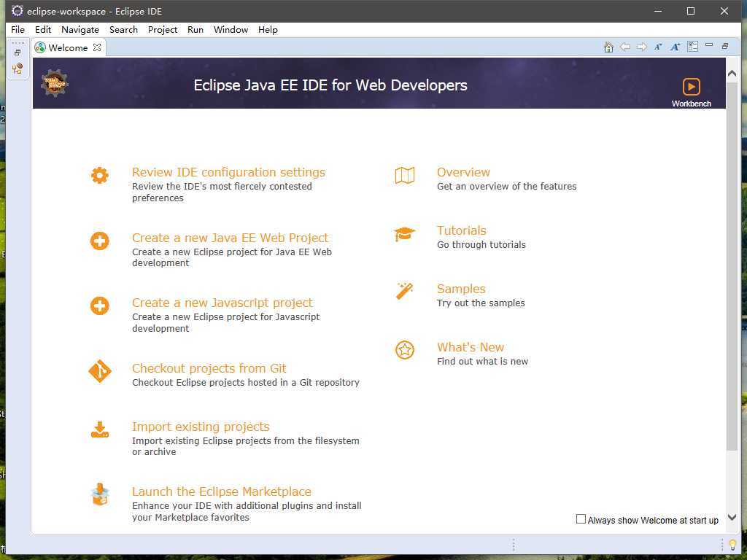Reduce font size with the smaller A icon
The image size is (747, 560).
(658, 47)
